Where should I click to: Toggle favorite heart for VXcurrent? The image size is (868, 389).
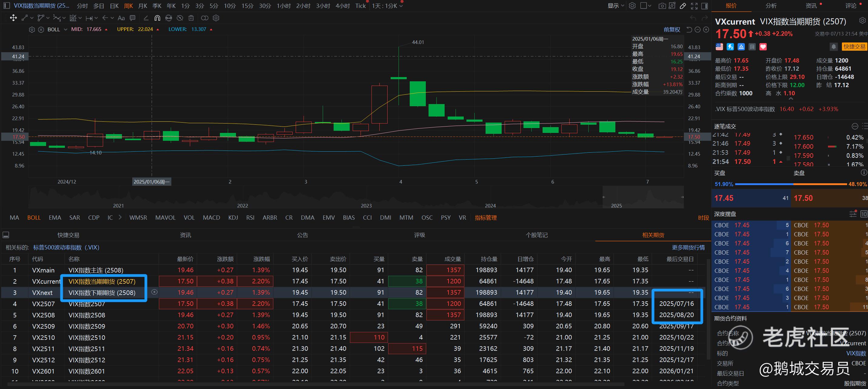pos(763,47)
